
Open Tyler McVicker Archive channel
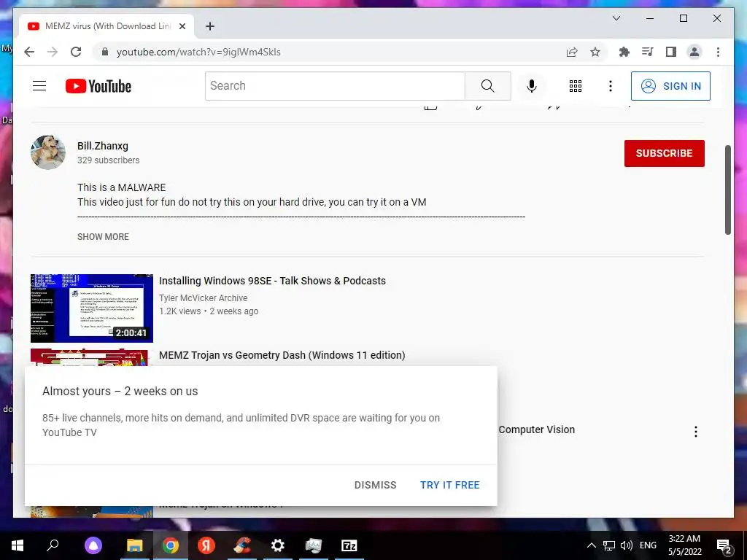204,297
